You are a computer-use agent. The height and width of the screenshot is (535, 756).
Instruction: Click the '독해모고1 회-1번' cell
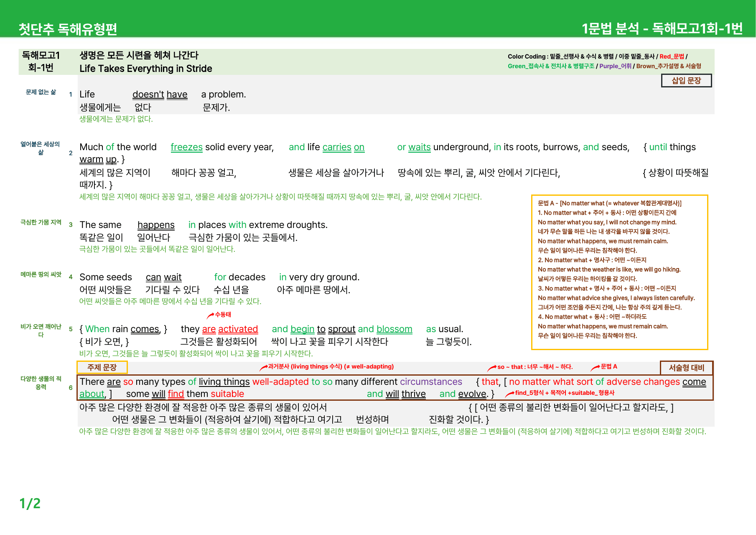41,61
